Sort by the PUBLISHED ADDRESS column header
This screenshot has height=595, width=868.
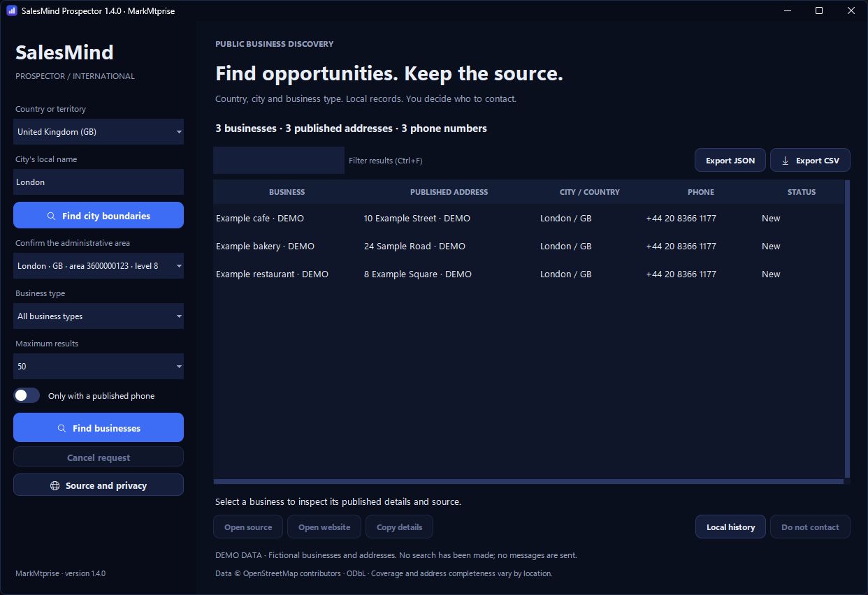click(x=449, y=192)
